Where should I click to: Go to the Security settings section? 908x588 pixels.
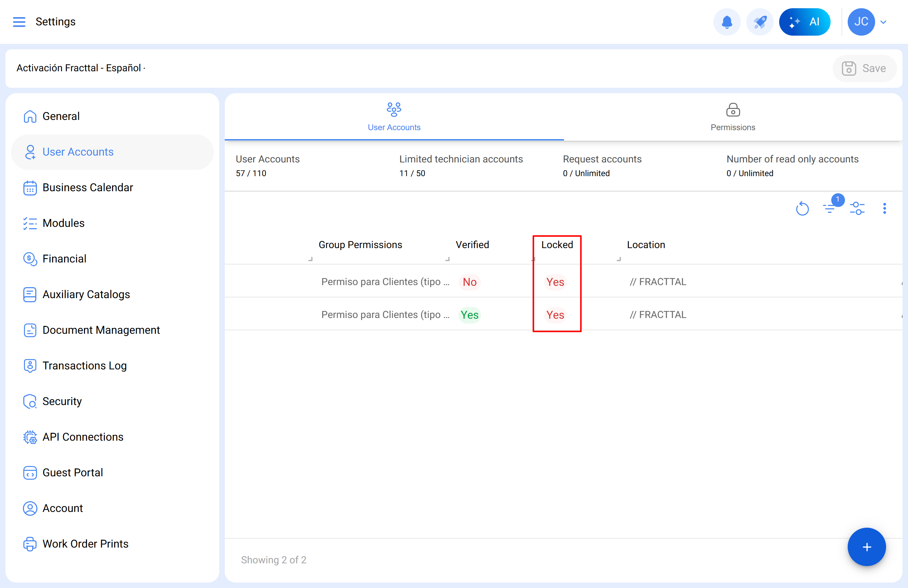62,401
